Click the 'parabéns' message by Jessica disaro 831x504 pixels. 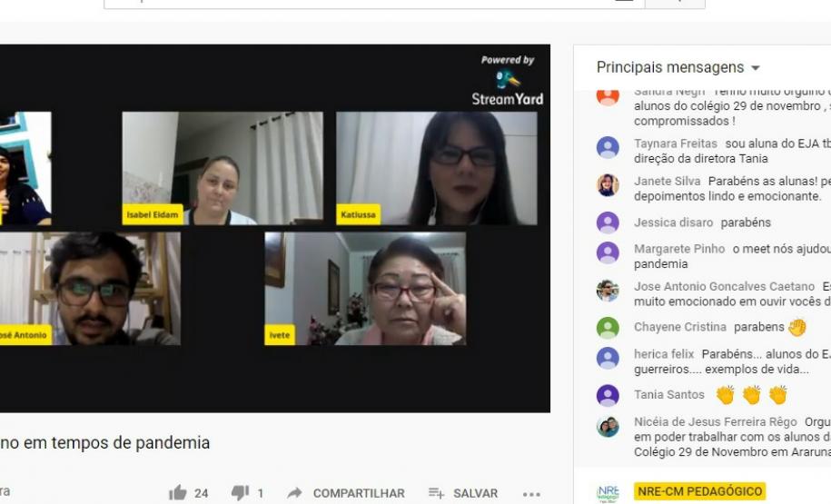click(746, 222)
